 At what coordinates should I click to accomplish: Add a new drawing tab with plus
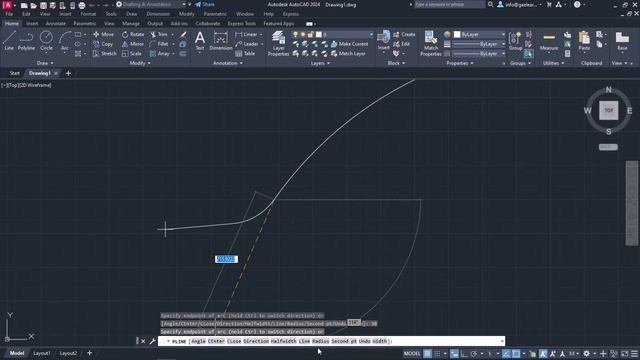pos(68,73)
